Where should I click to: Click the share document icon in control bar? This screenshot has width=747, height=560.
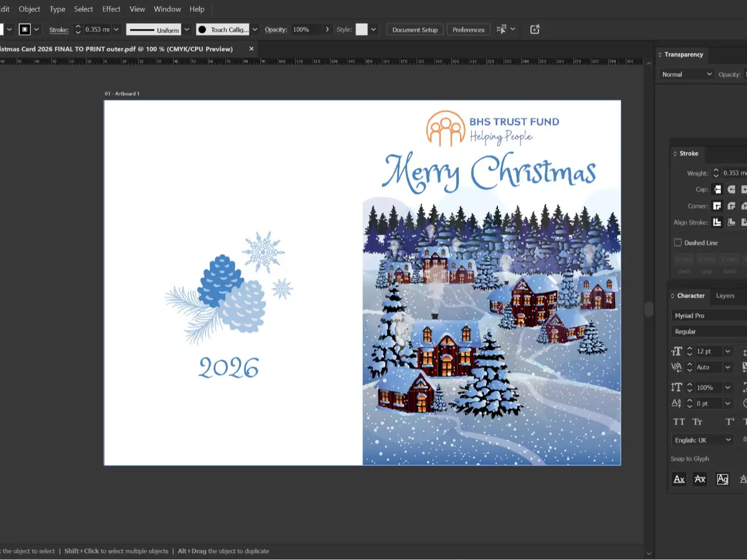[535, 29]
